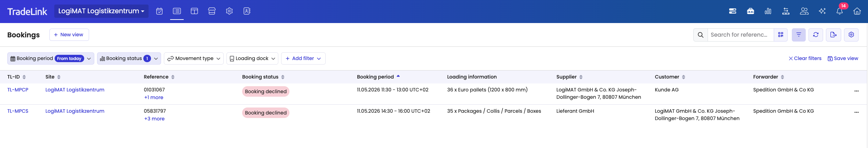
Task: Go to the home icon
Action: tap(857, 11)
